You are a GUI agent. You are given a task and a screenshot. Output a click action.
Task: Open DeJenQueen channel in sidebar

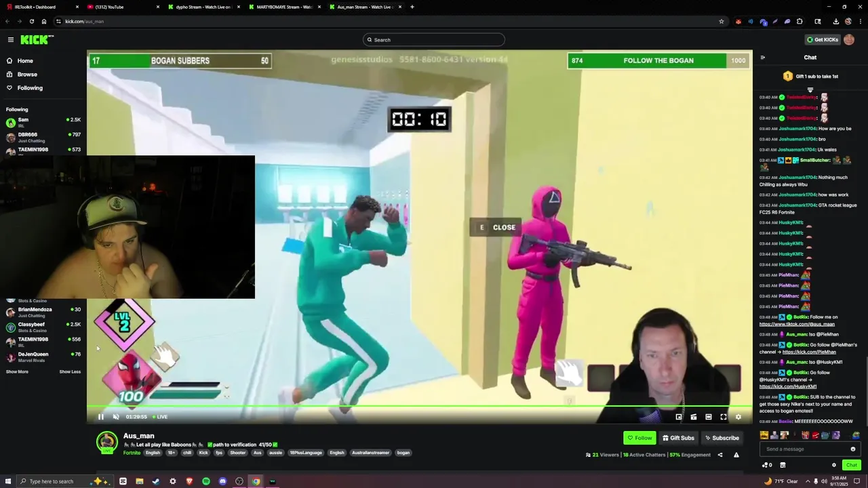[x=43, y=357]
